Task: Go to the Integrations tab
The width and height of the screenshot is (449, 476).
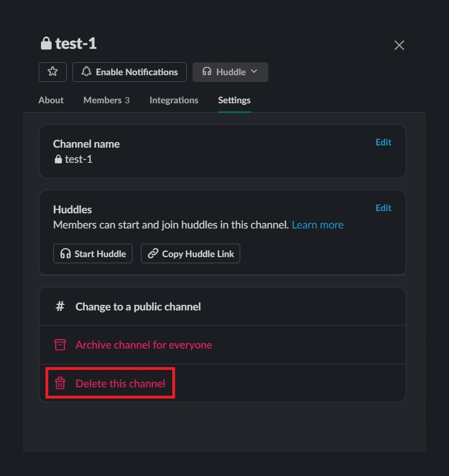Action: point(173,100)
